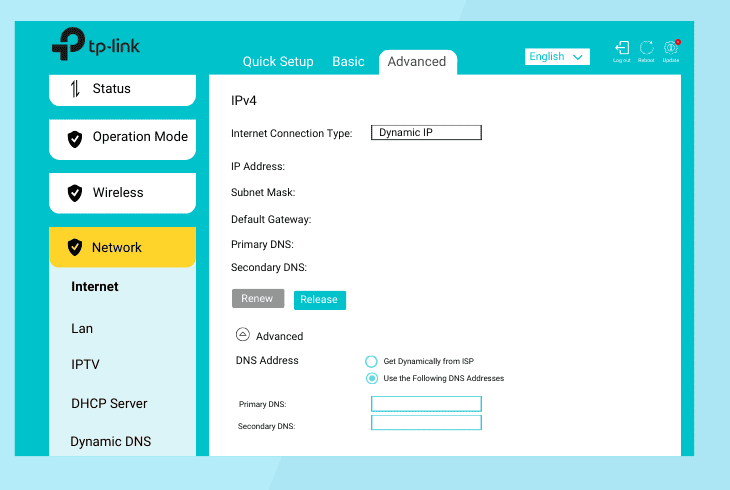Select the DHCP Server submenu item

tap(109, 403)
